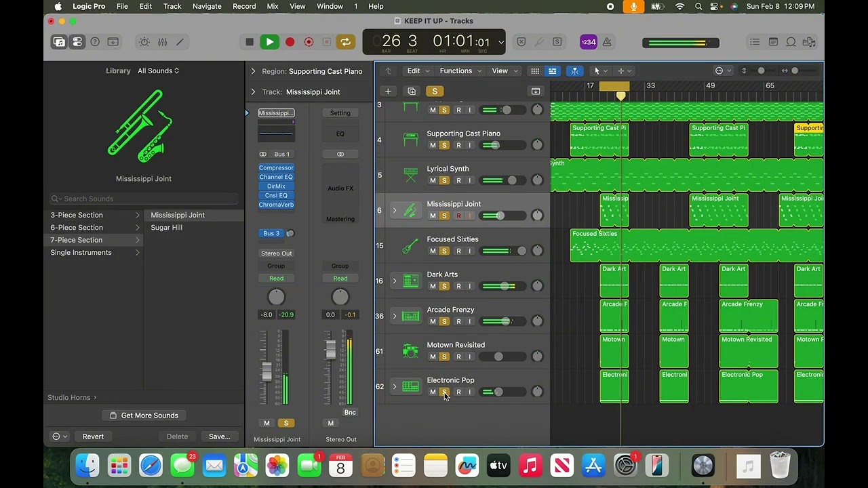Click the Add Track plus button
The image size is (868, 488).
[x=388, y=91]
